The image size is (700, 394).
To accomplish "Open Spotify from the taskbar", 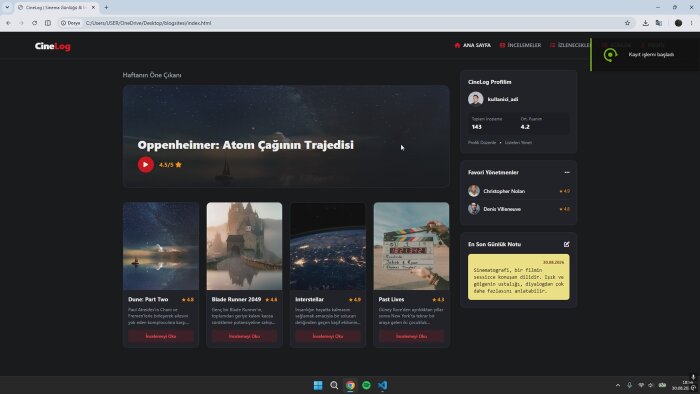I will (x=366, y=385).
